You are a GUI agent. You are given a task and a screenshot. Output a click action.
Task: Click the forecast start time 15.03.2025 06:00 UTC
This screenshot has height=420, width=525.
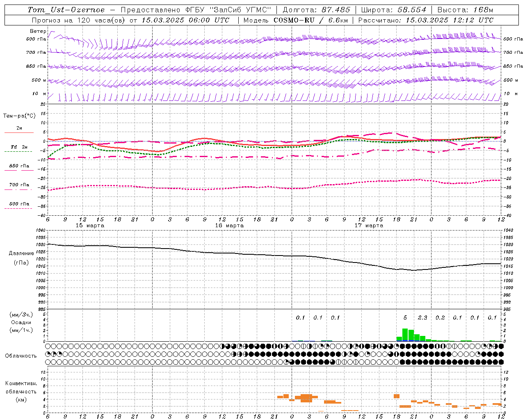[185, 20]
